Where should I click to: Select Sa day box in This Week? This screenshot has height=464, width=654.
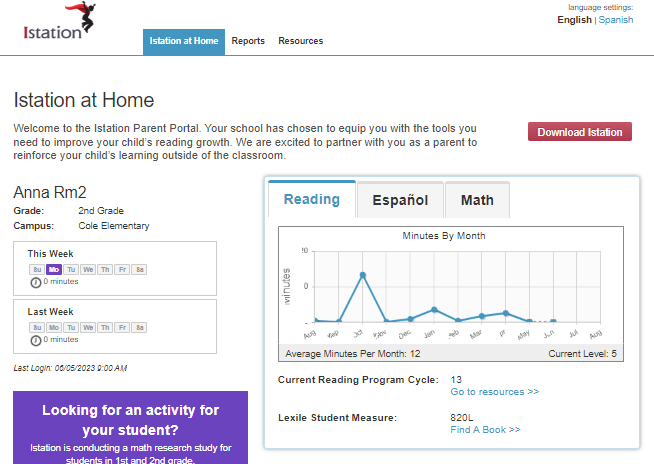[x=139, y=270]
